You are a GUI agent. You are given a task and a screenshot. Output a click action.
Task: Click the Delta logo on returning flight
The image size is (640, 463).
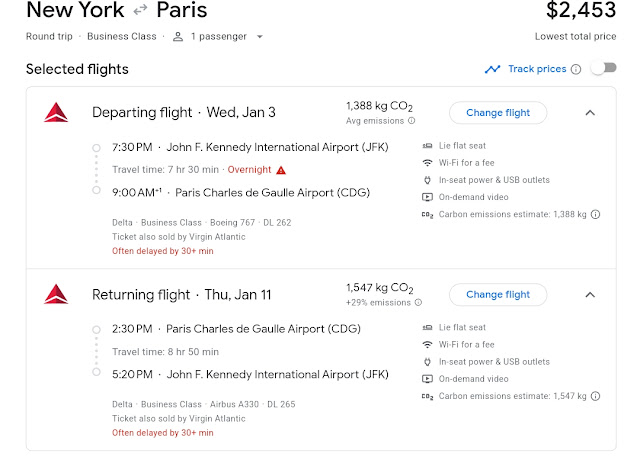pos(56,295)
